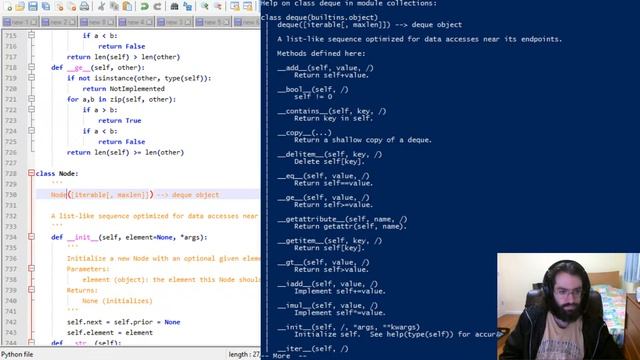Click '__delitem__(self, key, /)' in terminal

pyautogui.click(x=329, y=154)
